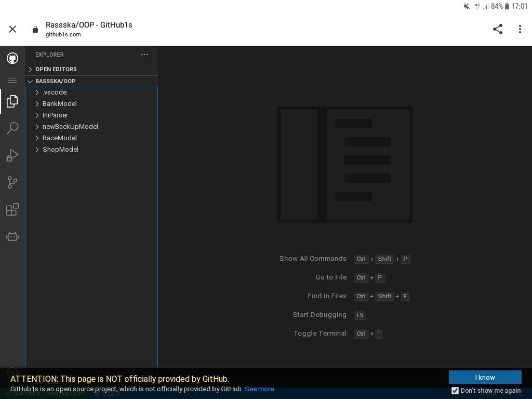The image size is (532, 399).
Task: Expand the newBackUpModel folder
Action: tap(91, 127)
